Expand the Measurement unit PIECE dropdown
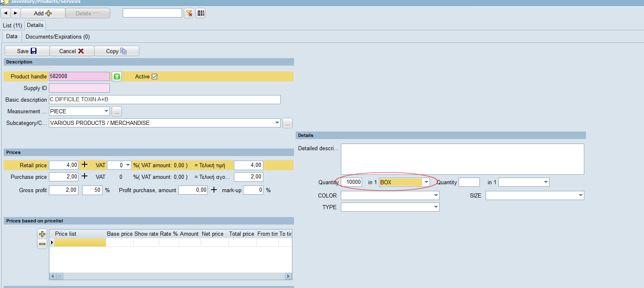The height and width of the screenshot is (288, 644). [106, 111]
